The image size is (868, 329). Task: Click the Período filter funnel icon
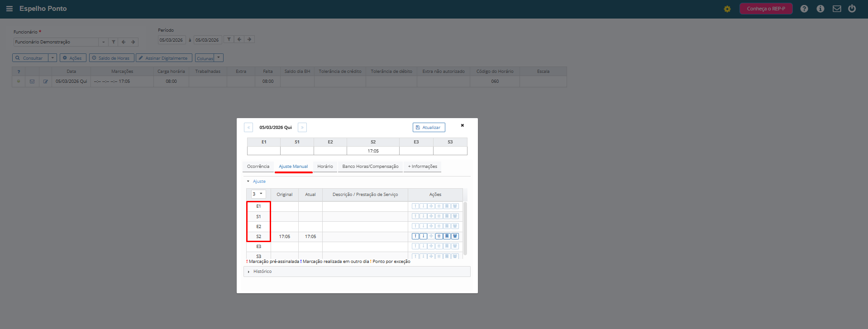[x=229, y=39]
